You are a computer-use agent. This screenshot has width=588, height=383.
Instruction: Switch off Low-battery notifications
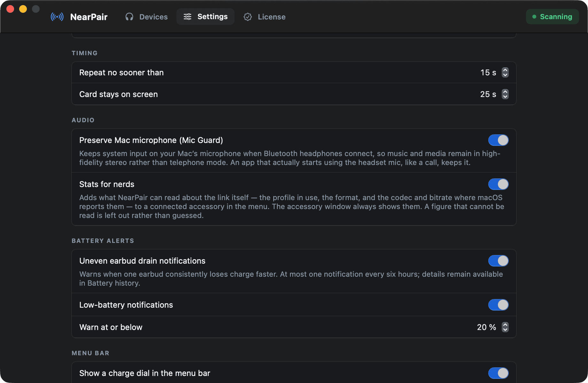click(498, 305)
